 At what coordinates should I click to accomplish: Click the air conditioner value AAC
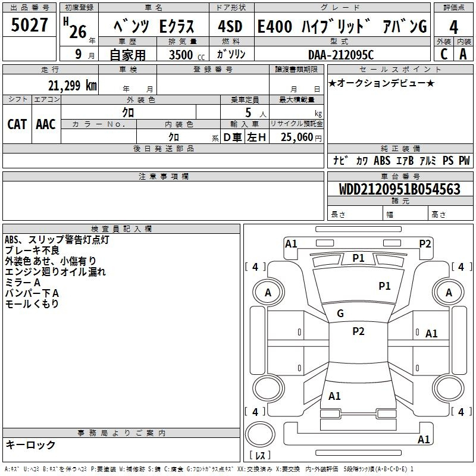[46, 124]
